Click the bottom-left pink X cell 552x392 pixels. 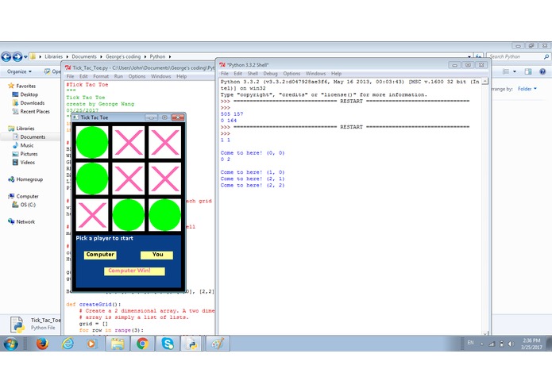(x=92, y=215)
